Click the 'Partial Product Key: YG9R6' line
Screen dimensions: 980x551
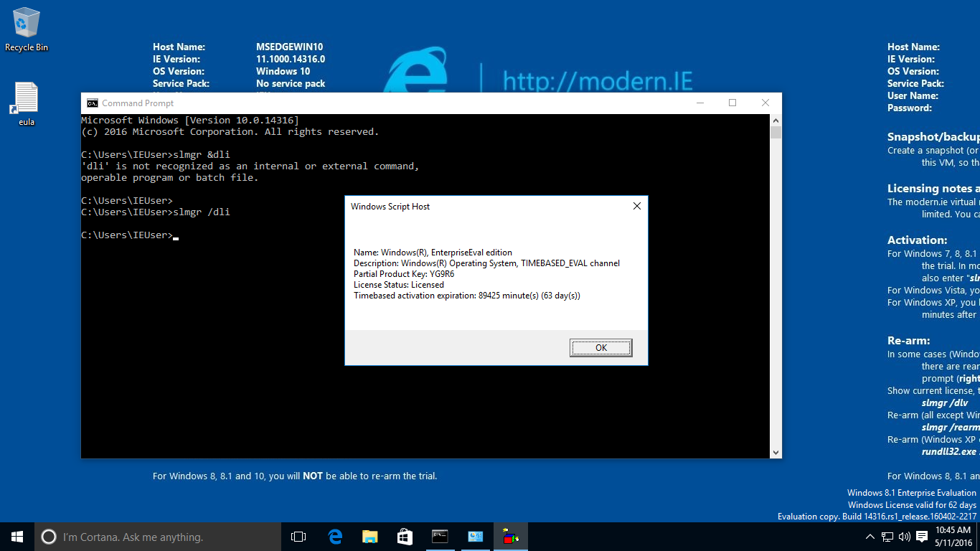[404, 274]
